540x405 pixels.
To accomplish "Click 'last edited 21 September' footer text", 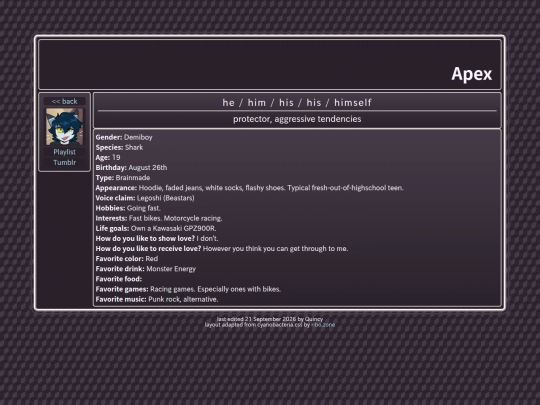I will (270, 319).
